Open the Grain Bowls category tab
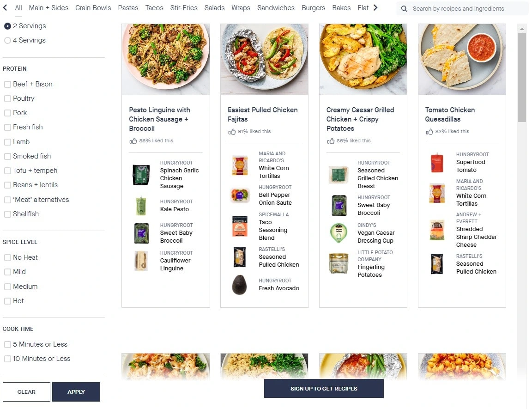 [93, 8]
